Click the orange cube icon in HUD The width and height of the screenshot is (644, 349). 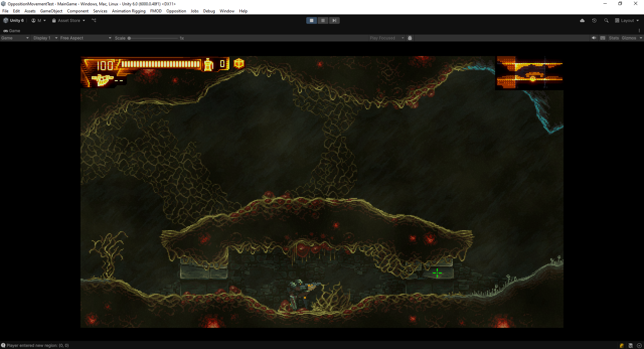click(x=239, y=63)
